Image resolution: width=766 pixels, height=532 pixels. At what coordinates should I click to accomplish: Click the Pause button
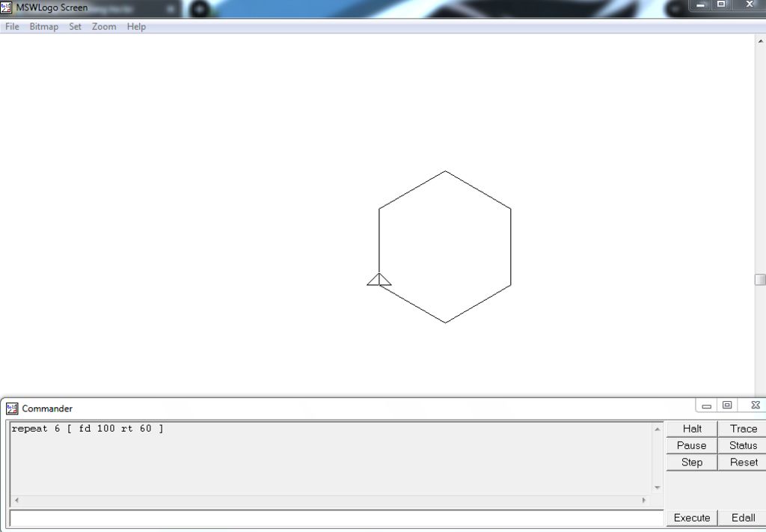click(692, 445)
